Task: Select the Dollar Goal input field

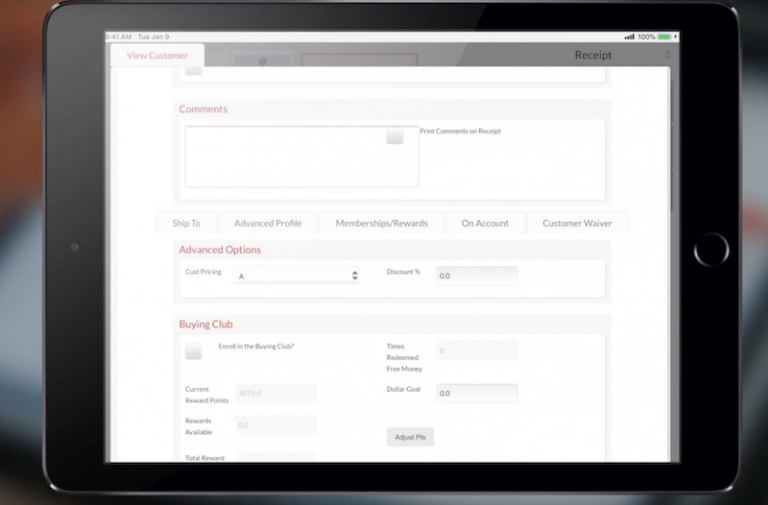Action: (477, 393)
